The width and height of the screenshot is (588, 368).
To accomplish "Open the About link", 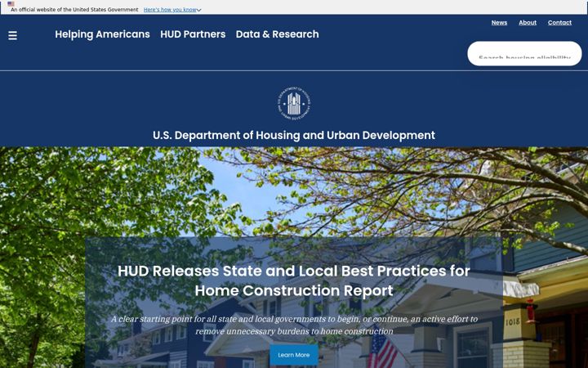I will point(528,23).
